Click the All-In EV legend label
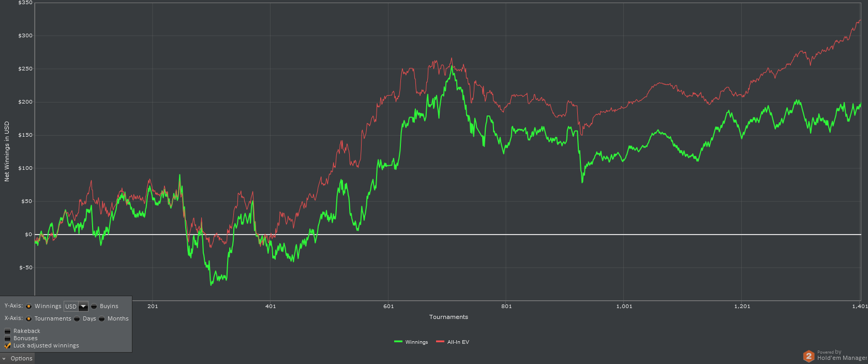The width and height of the screenshot is (868, 364). coord(458,342)
